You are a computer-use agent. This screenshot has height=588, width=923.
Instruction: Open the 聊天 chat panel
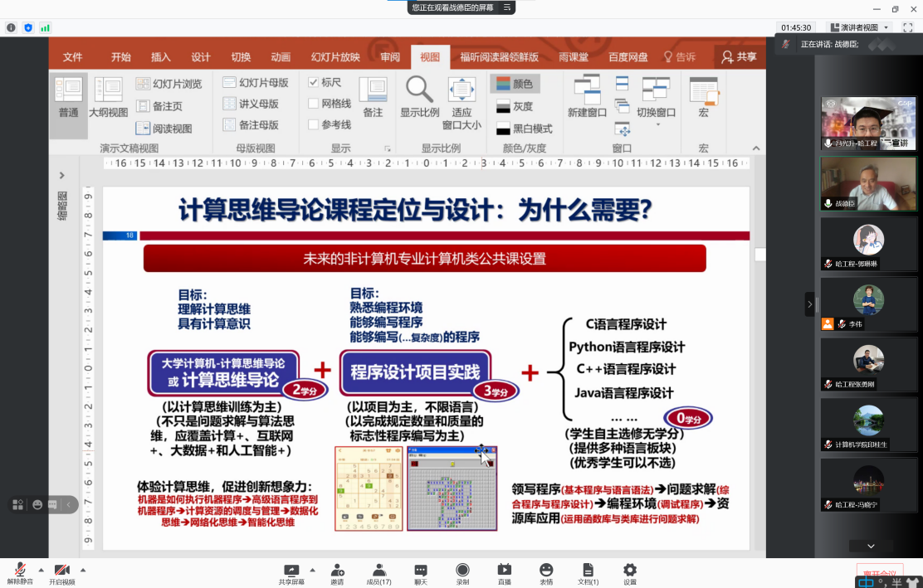(x=421, y=570)
